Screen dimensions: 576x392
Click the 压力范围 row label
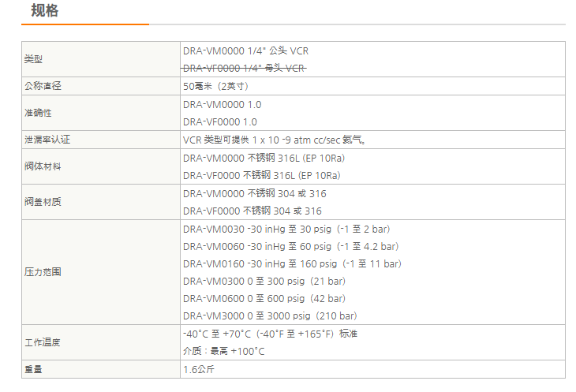point(42,272)
